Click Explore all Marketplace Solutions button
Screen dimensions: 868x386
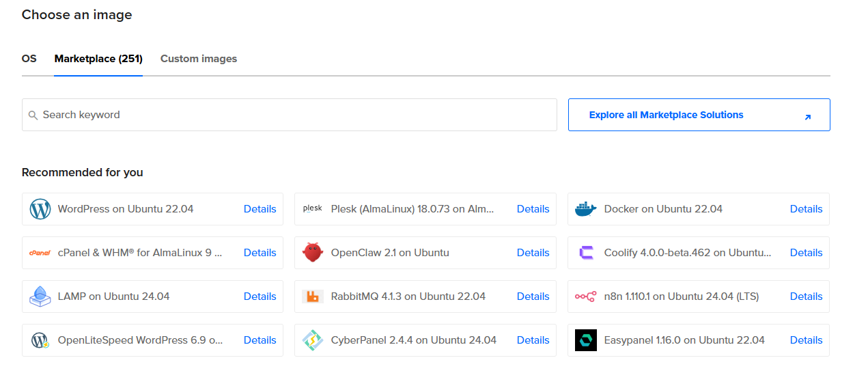click(699, 115)
